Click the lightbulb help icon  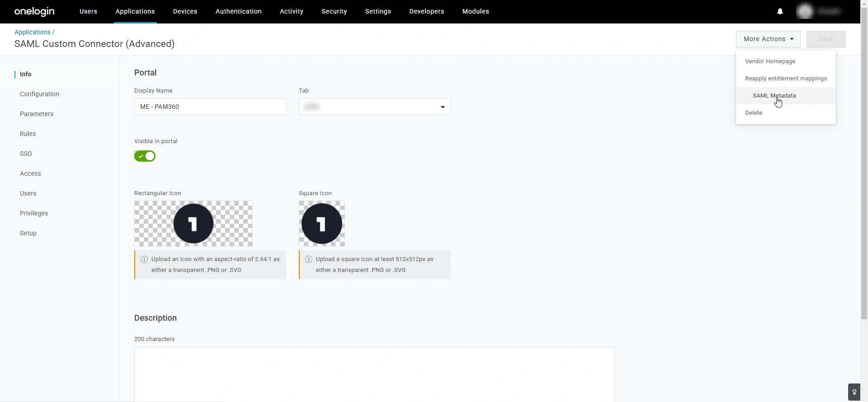point(854,392)
